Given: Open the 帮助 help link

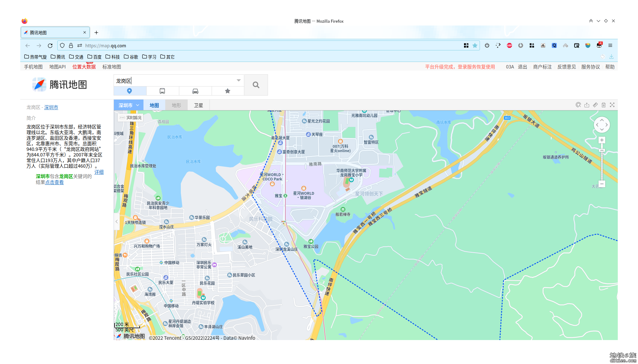Looking at the screenshot, I should coord(610,67).
